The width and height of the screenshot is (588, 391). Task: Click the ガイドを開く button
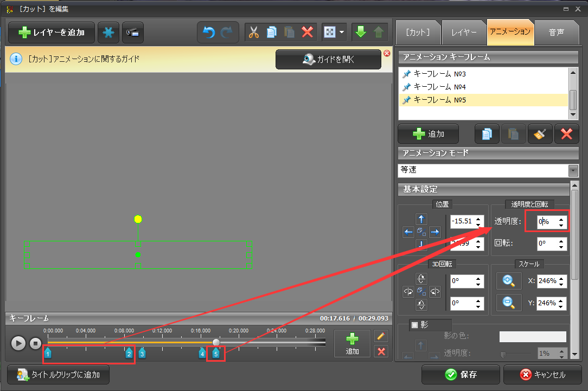pos(328,60)
